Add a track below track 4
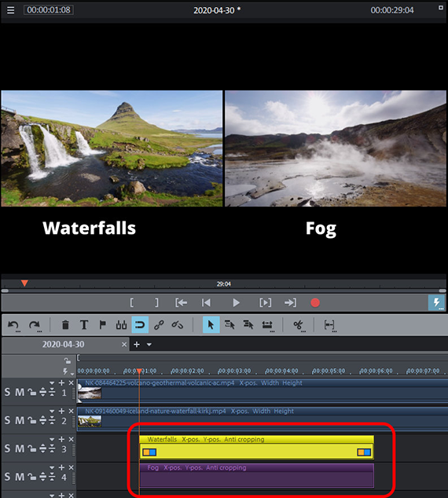 61,467
